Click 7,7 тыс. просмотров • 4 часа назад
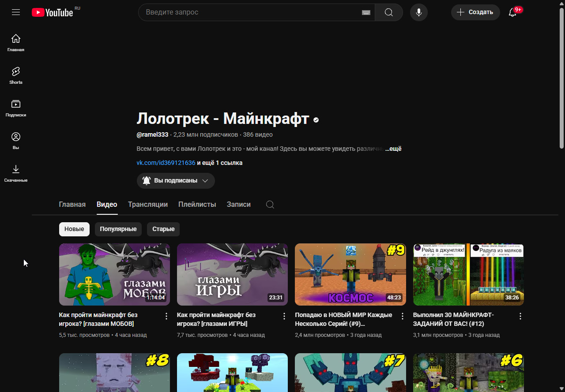 [221, 335]
